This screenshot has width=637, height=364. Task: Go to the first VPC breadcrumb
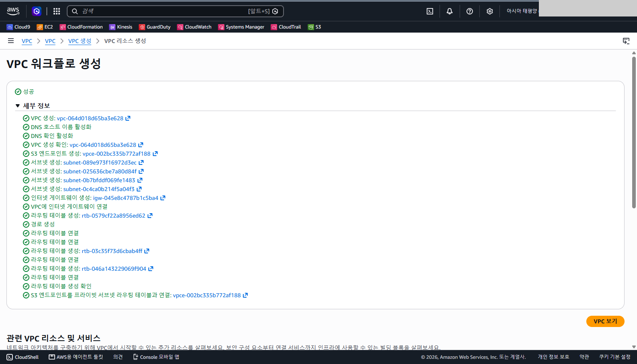(27, 41)
